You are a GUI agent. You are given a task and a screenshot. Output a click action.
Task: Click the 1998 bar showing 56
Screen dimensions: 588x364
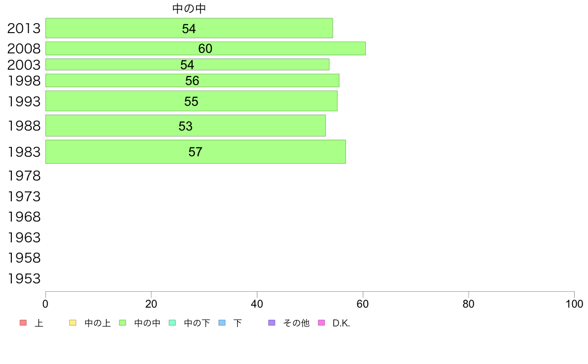click(192, 81)
